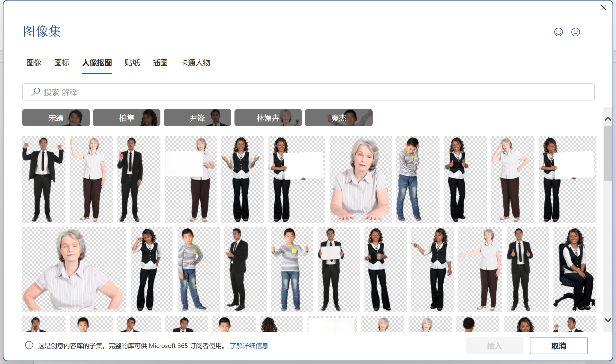The image size is (616, 364).
Task: Select the cheering man in suit thumbnail
Action: [44, 179]
